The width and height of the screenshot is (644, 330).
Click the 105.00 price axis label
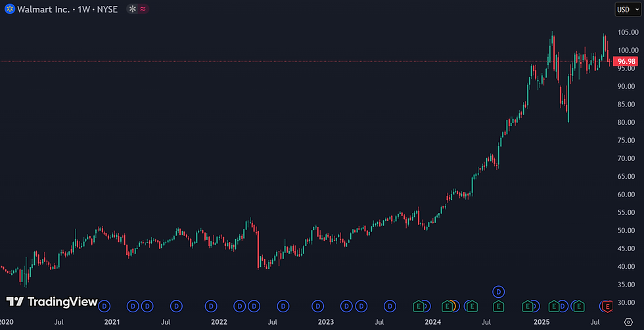click(630, 32)
